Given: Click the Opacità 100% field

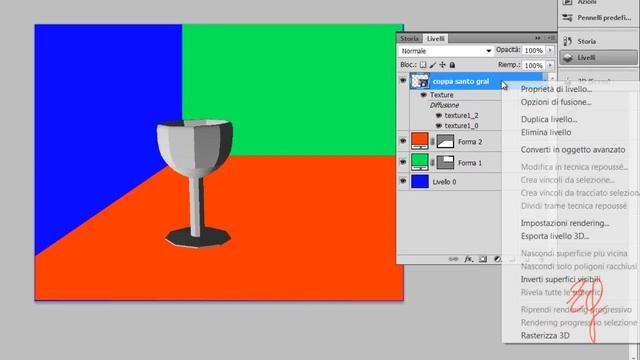Looking at the screenshot, I should click(534, 50).
